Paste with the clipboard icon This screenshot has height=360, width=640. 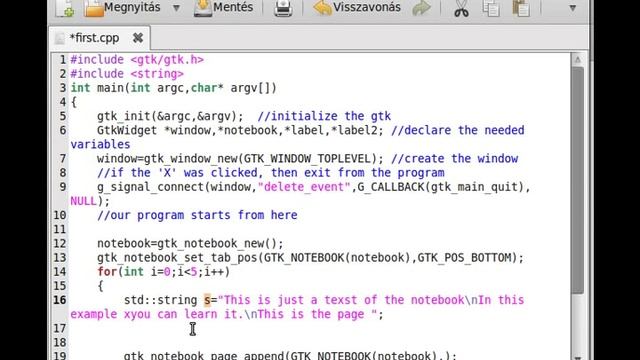[x=521, y=8]
